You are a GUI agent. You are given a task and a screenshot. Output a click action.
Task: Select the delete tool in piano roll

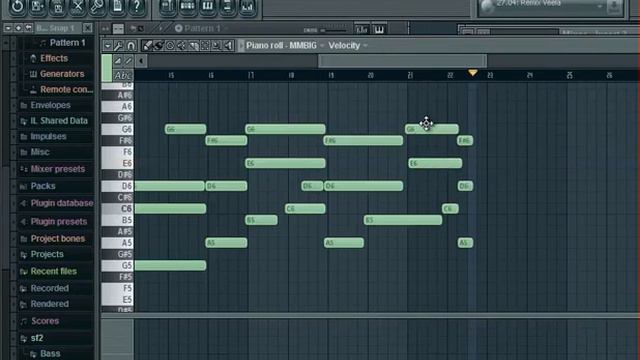coord(170,45)
